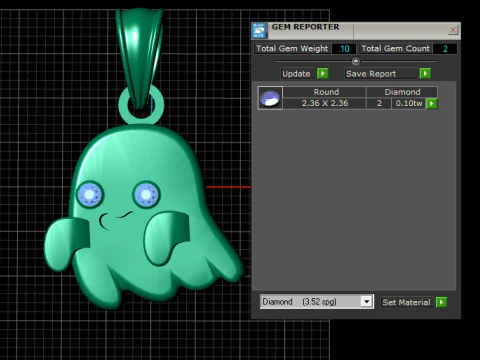Select the right eye gem on the ghost
This screenshot has width=480, height=360.
pyautogui.click(x=147, y=194)
